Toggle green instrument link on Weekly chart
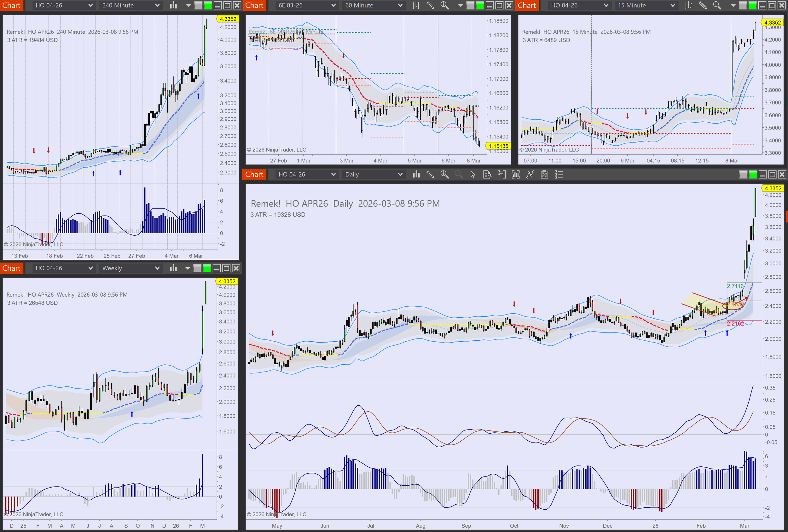Viewport: 788px width, 532px height. [207, 268]
